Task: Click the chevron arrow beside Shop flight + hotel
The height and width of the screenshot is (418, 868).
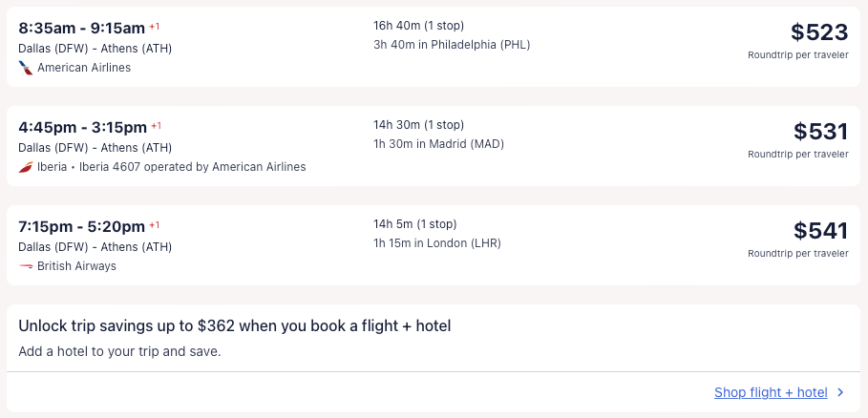Action: [x=840, y=392]
